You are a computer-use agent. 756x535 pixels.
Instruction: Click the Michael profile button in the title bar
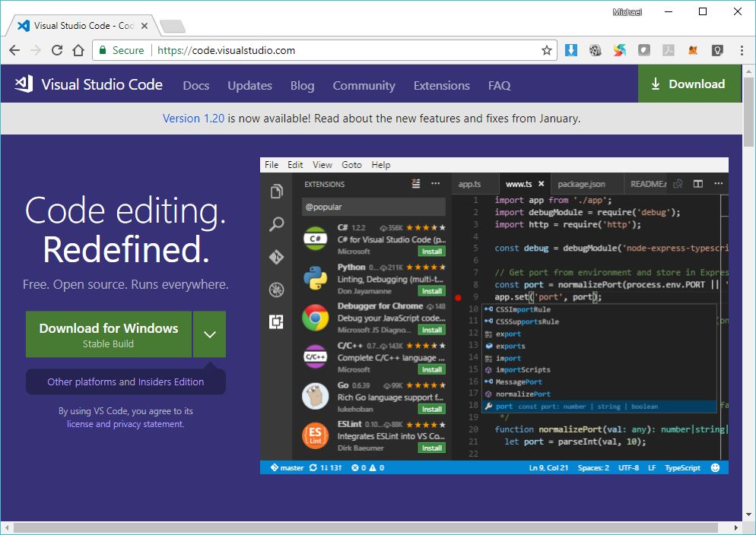[627, 12]
